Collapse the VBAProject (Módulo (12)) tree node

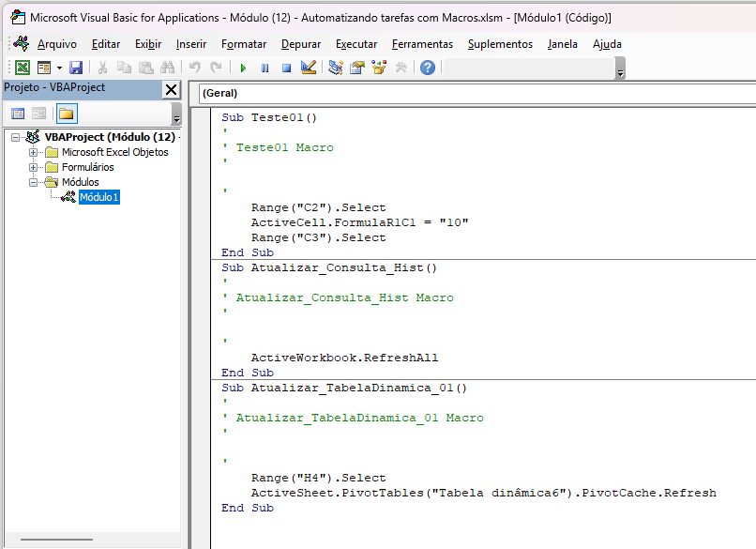click(x=16, y=137)
